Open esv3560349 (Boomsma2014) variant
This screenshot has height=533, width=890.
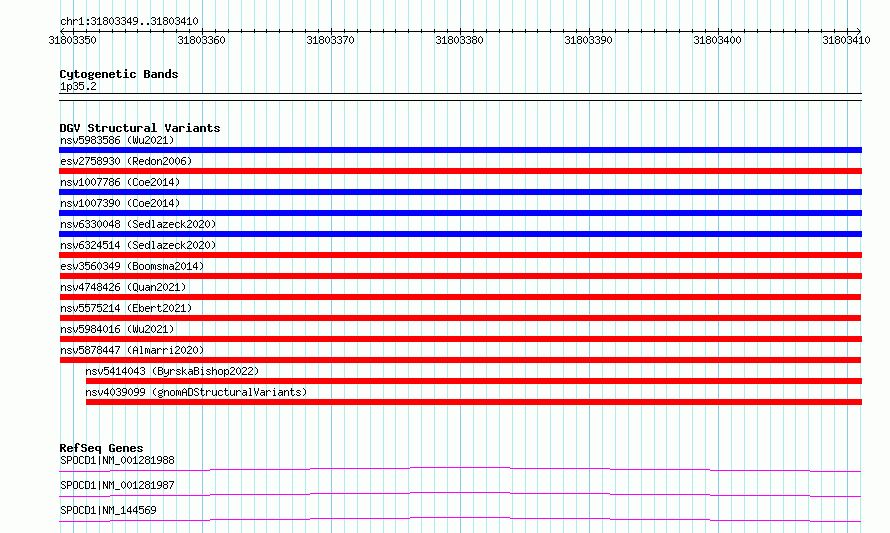132,266
